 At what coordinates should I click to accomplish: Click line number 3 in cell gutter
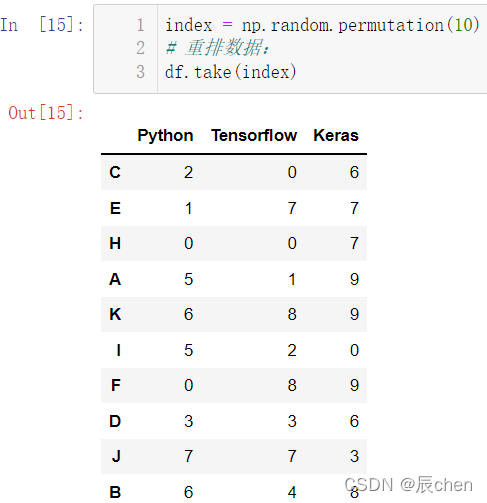click(x=140, y=72)
